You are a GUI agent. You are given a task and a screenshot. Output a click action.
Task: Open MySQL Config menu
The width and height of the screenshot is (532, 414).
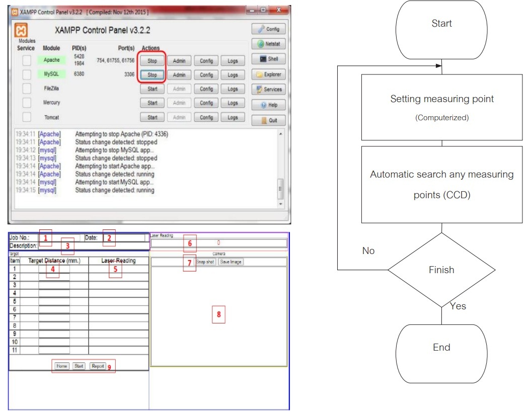point(206,75)
